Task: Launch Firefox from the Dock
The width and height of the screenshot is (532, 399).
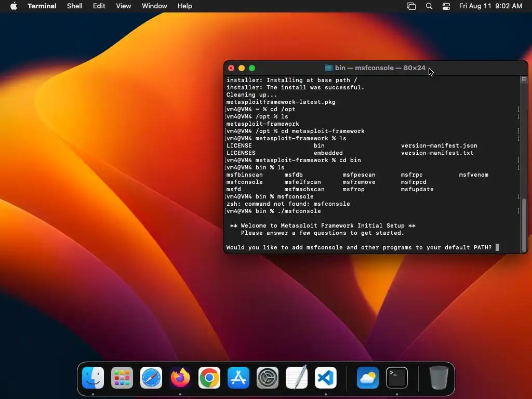Action: pos(180,378)
